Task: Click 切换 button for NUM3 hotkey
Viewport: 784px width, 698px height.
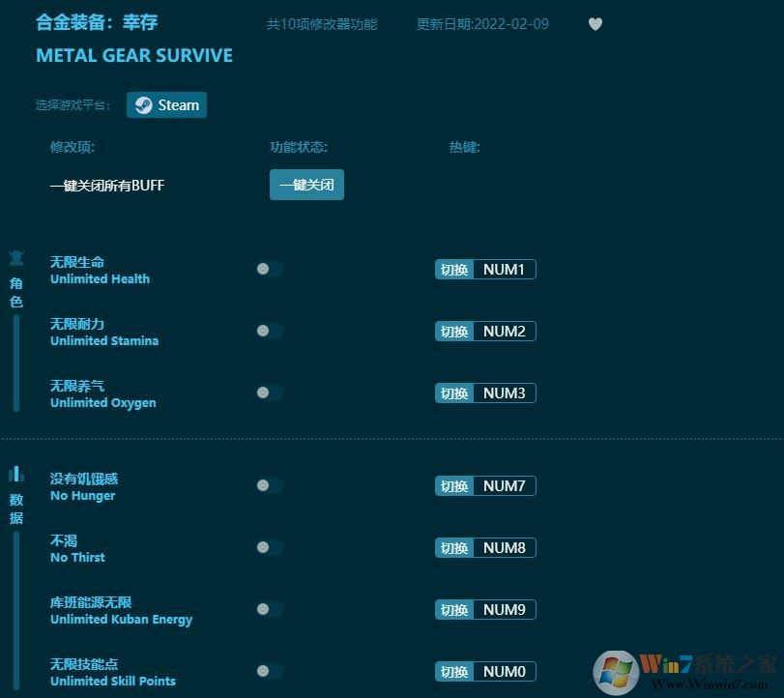Action: click(454, 393)
